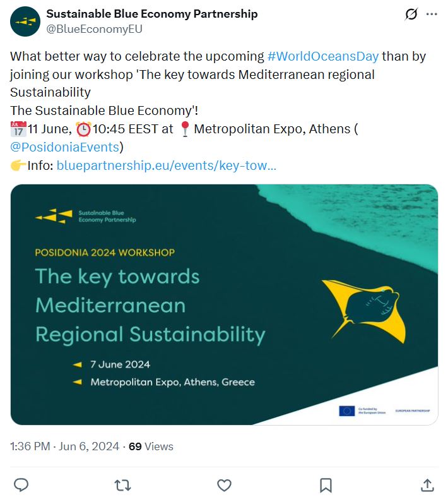Screen dimensions: 448x502
Task: Click the EU flag logo in the image
Action: (x=347, y=410)
